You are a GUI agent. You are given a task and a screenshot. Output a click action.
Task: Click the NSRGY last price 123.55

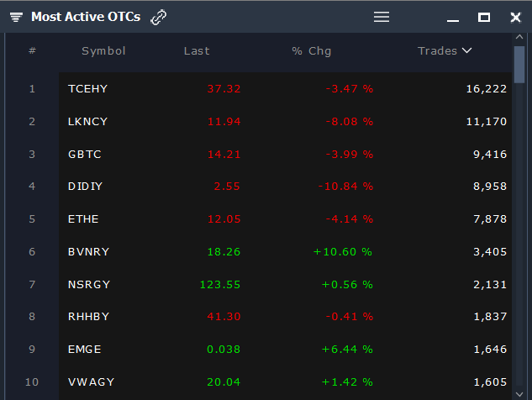220,285
